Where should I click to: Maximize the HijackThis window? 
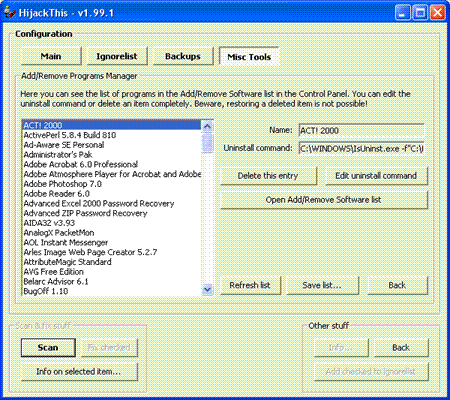(420, 13)
